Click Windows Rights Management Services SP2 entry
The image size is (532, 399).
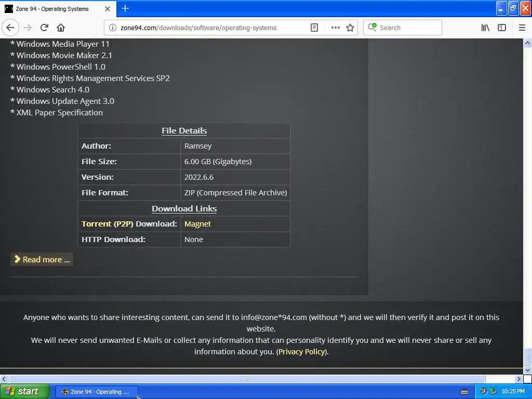coord(90,78)
